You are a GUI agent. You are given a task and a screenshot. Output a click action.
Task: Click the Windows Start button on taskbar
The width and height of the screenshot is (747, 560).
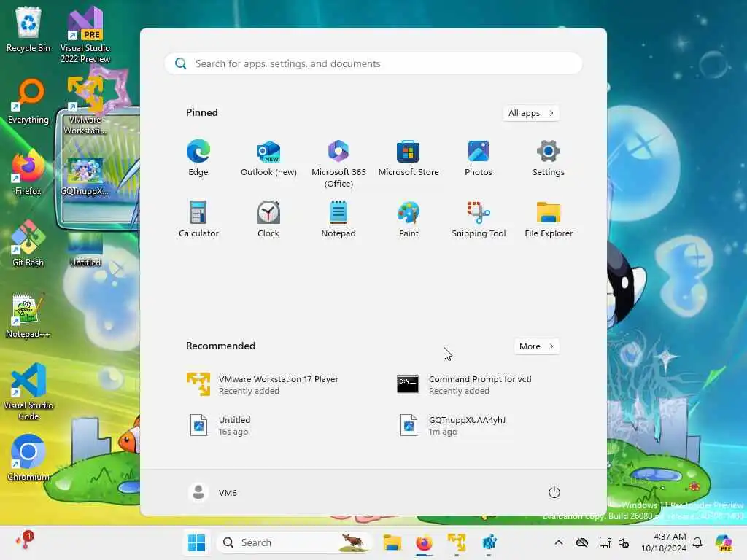[196, 542]
